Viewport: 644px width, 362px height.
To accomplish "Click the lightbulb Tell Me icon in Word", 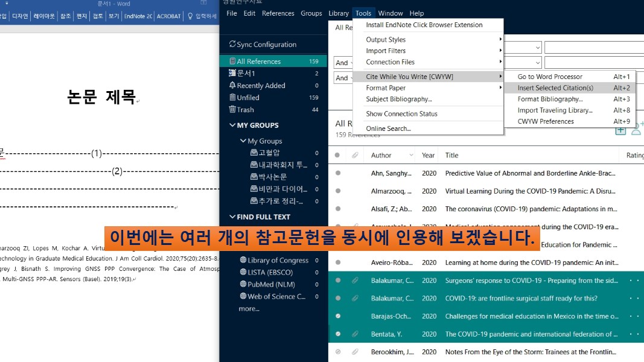I will (x=190, y=16).
